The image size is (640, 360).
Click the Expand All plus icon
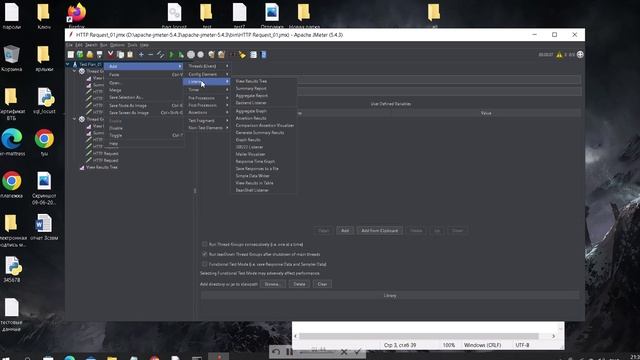click(x=141, y=55)
